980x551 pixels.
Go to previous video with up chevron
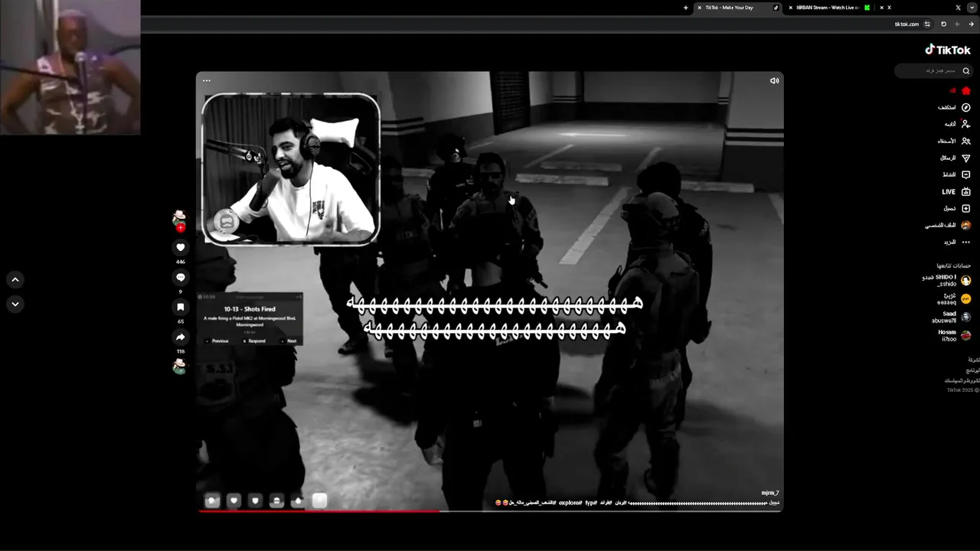[15, 280]
